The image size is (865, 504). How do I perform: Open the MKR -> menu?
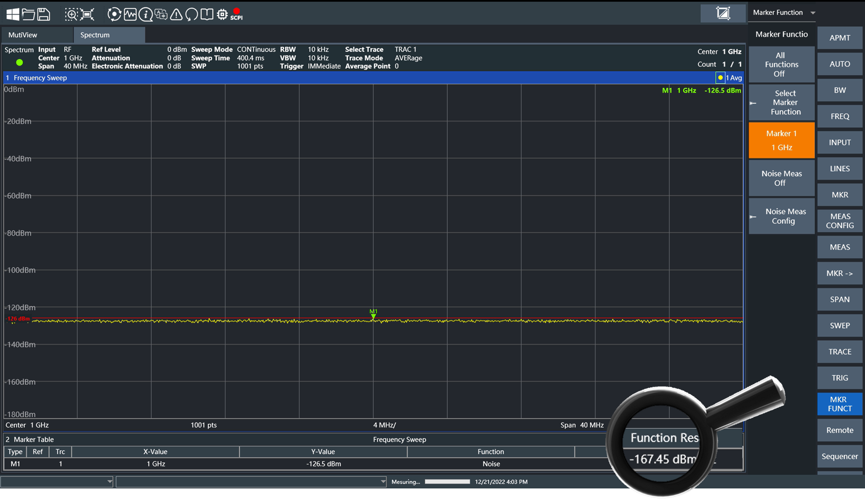tap(840, 273)
